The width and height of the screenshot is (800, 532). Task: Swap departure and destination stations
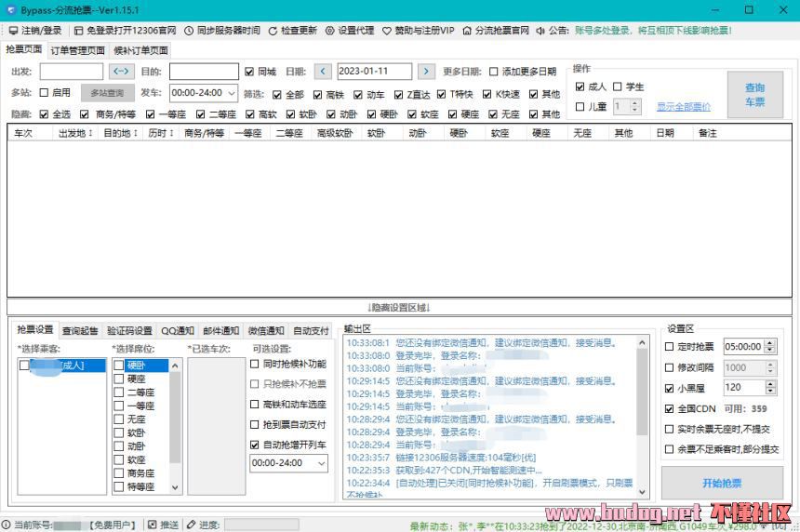coord(122,72)
